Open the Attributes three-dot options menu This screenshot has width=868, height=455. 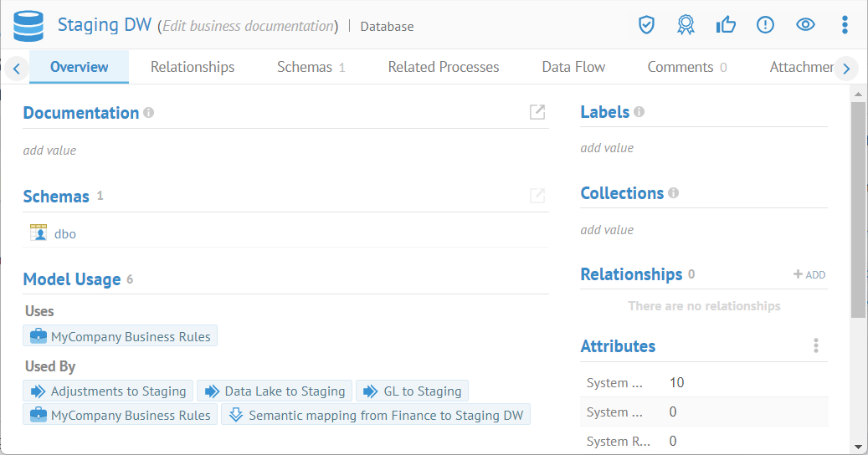(816, 346)
